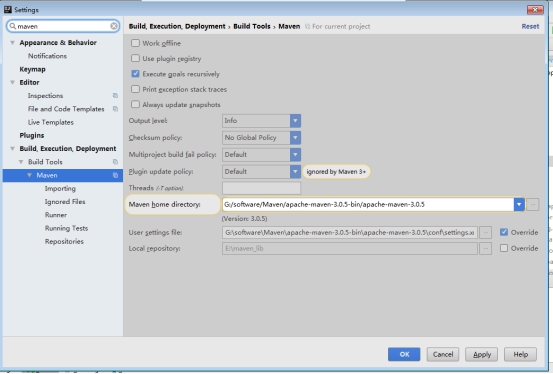This screenshot has width=553, height=374.
Task: Uncheck Execute goals recursively
Action: 135,74
